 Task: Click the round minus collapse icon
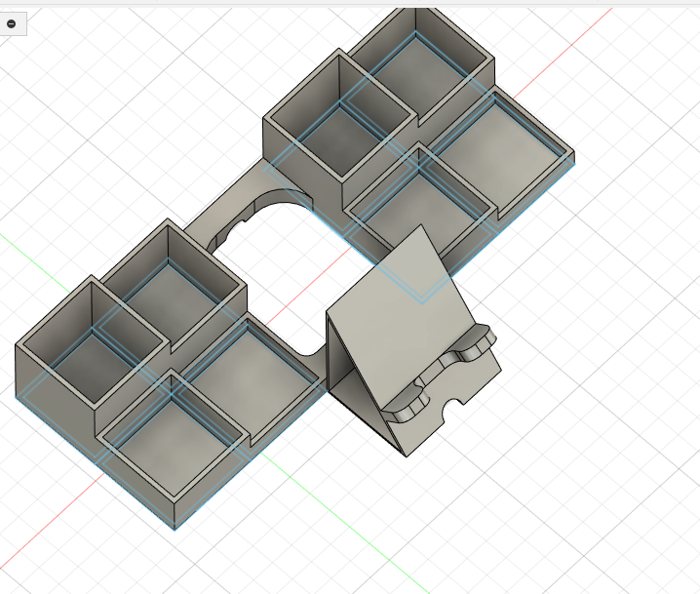click(11, 23)
